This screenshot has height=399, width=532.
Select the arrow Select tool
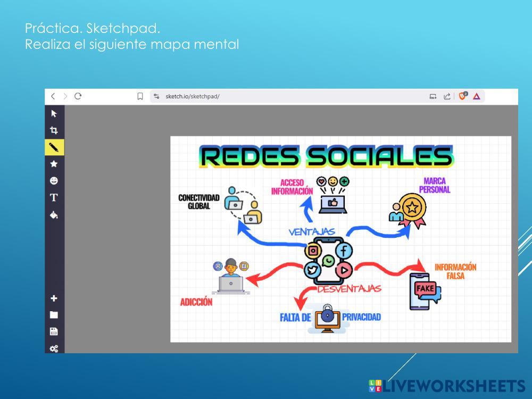click(x=54, y=113)
